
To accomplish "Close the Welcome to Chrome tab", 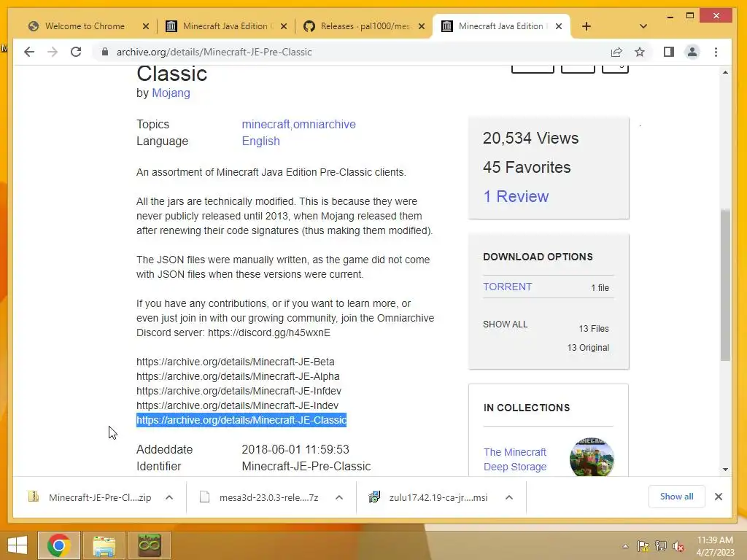I will 146,26.
